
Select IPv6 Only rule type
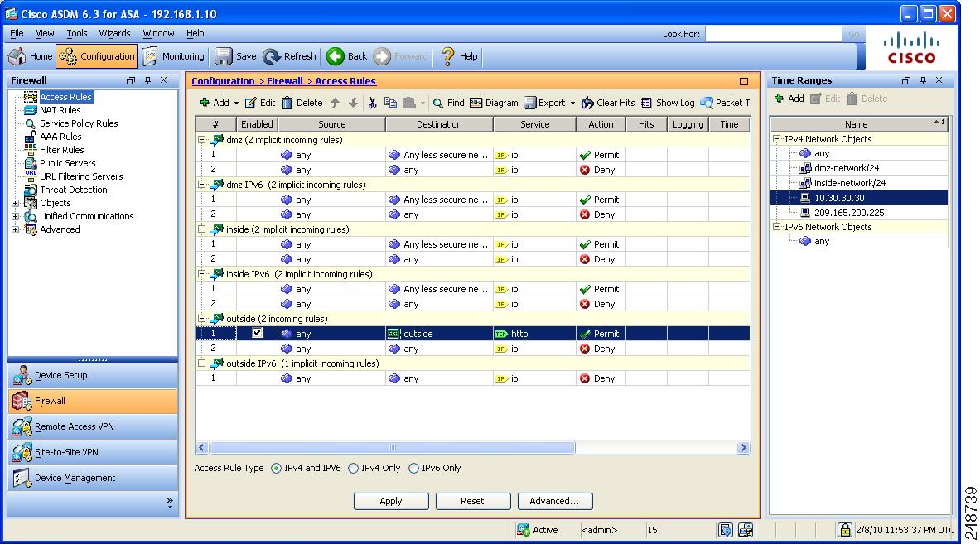[x=413, y=469]
